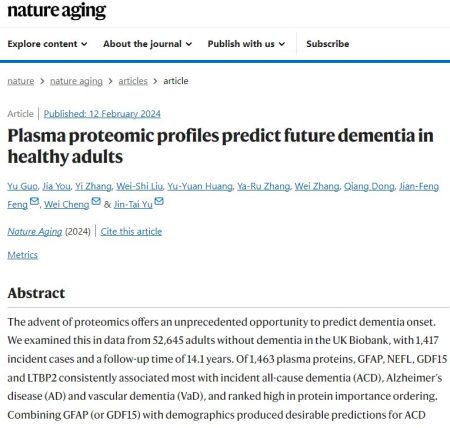The height and width of the screenshot is (428, 450).
Task: Expand the Explore content menu
Action: click(x=47, y=44)
